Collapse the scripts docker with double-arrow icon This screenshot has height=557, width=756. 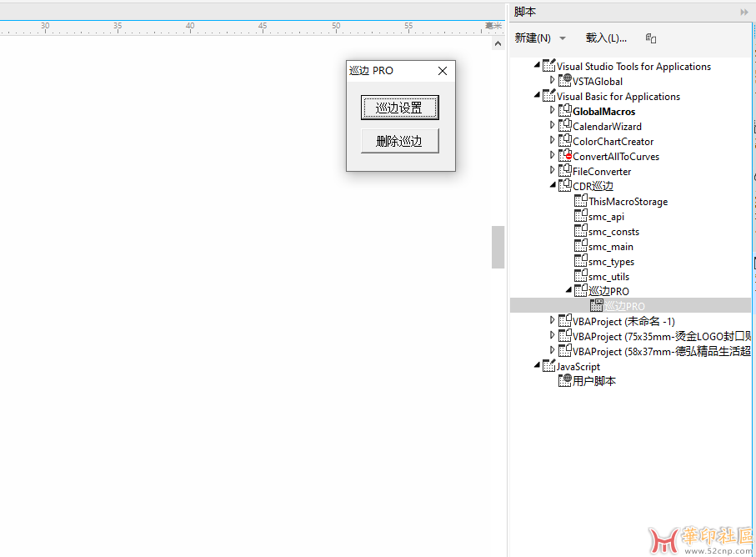tap(744, 13)
